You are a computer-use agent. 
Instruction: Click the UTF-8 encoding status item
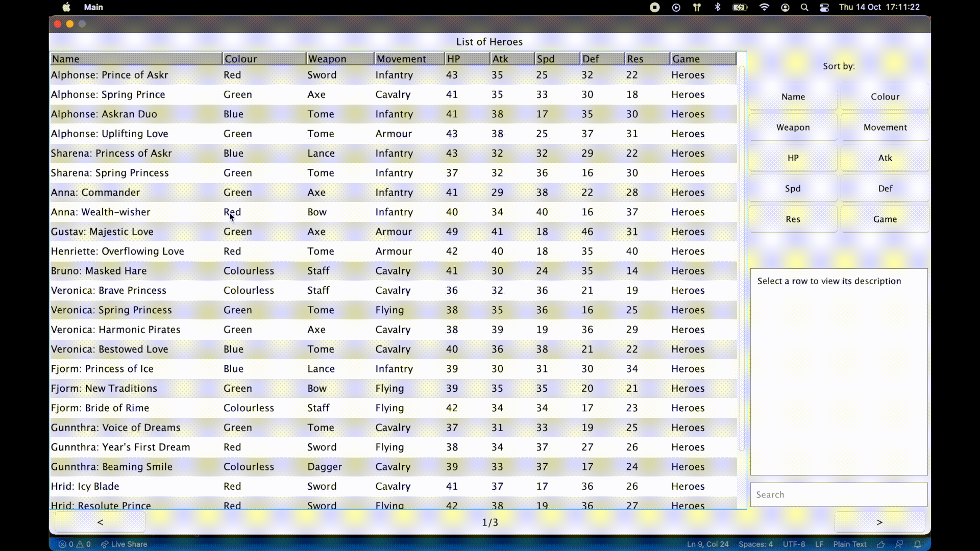[x=794, y=544]
